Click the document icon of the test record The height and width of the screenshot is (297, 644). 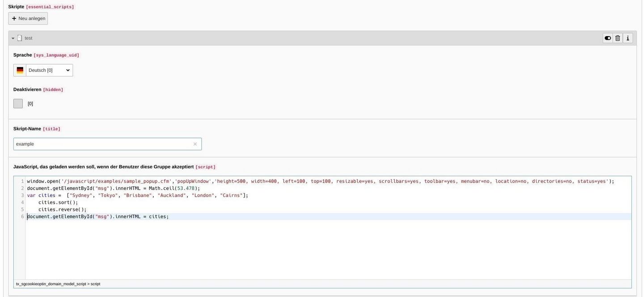20,38
